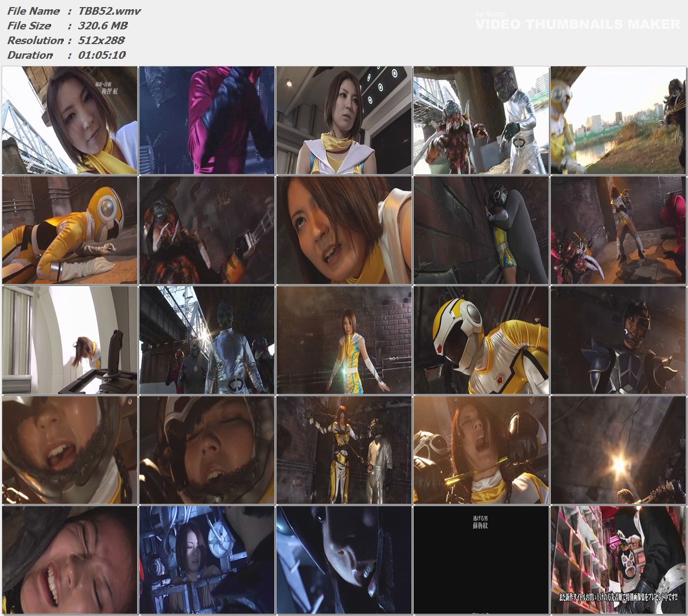Click the Resolution label
This screenshot has height=616, width=688.
pos(35,40)
